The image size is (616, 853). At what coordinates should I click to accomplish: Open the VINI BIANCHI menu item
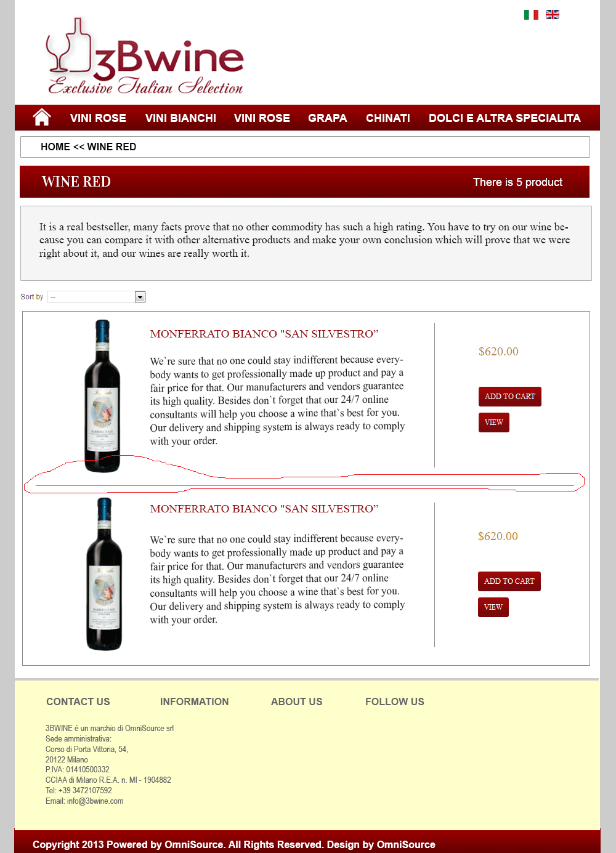(x=180, y=118)
